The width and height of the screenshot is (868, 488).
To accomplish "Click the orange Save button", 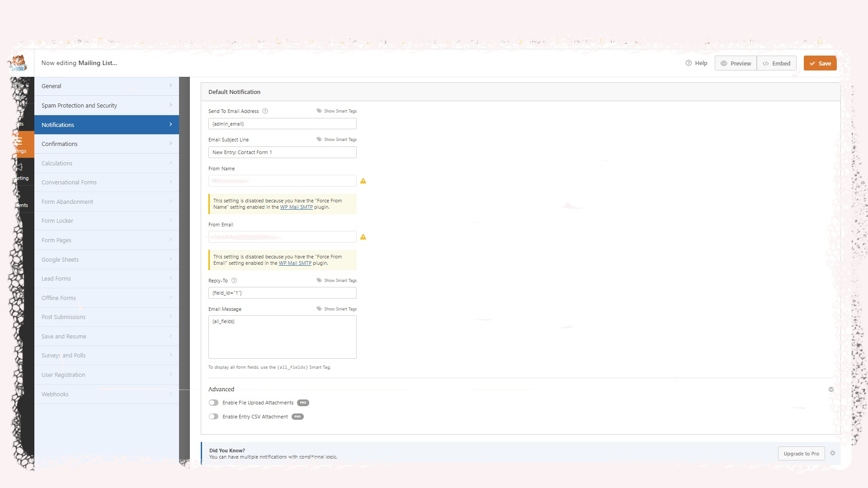I will (x=820, y=63).
